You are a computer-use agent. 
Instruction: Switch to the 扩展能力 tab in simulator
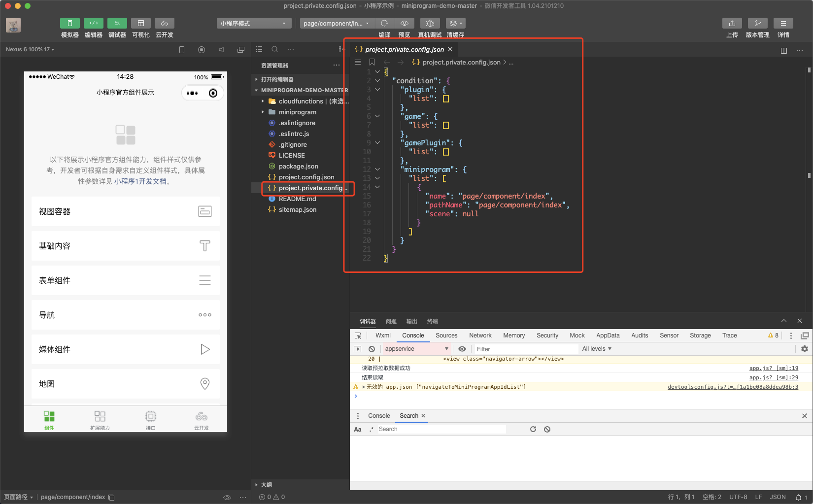pos(100,420)
